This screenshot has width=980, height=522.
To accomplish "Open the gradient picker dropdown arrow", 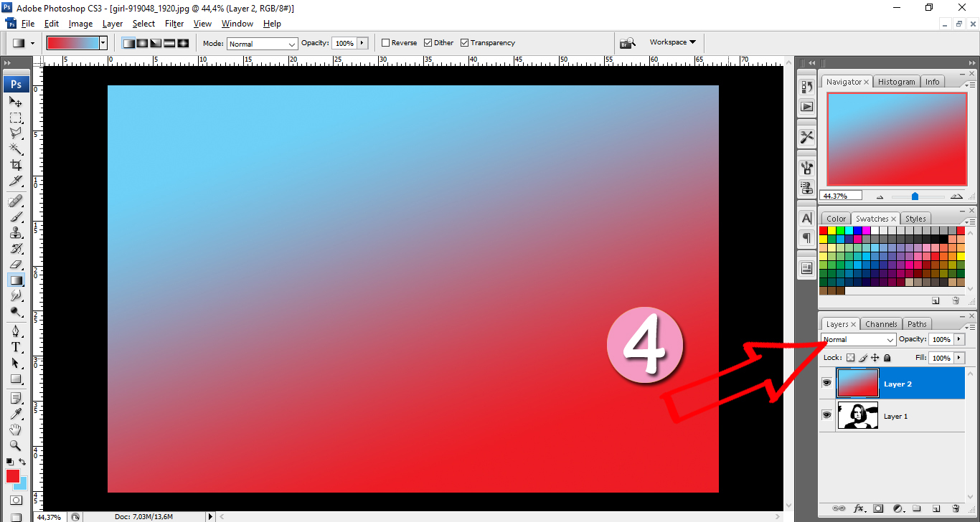I will pyautogui.click(x=103, y=43).
